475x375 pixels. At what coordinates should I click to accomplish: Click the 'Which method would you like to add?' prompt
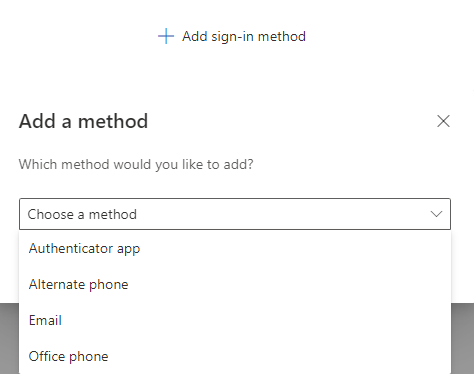coord(136,164)
